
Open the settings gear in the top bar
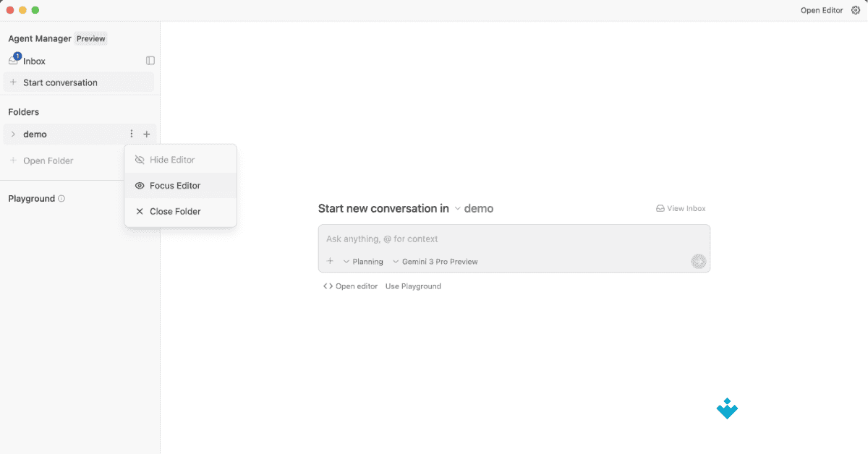coord(856,10)
